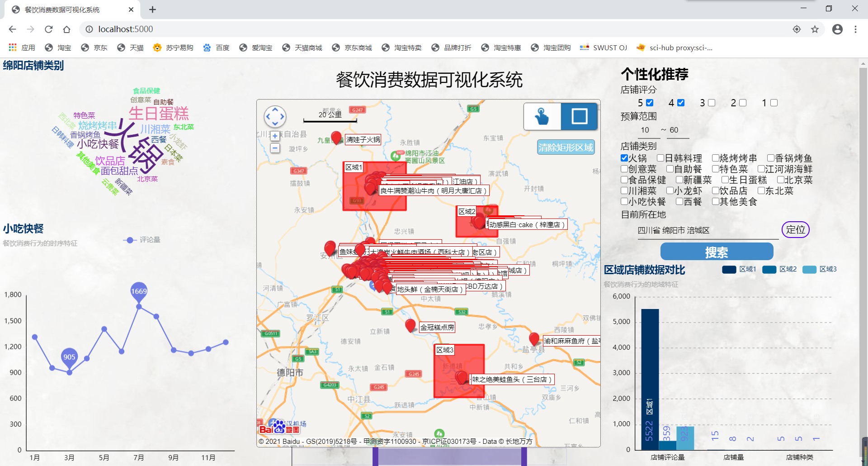Click the browser address bar
This screenshot has height=466, width=868.
pyautogui.click(x=434, y=29)
